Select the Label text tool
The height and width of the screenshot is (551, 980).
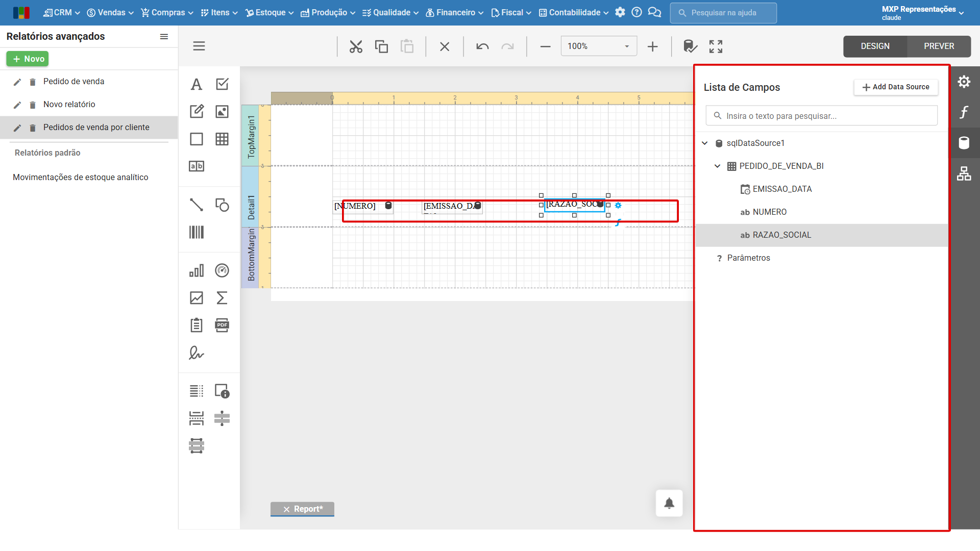click(197, 84)
